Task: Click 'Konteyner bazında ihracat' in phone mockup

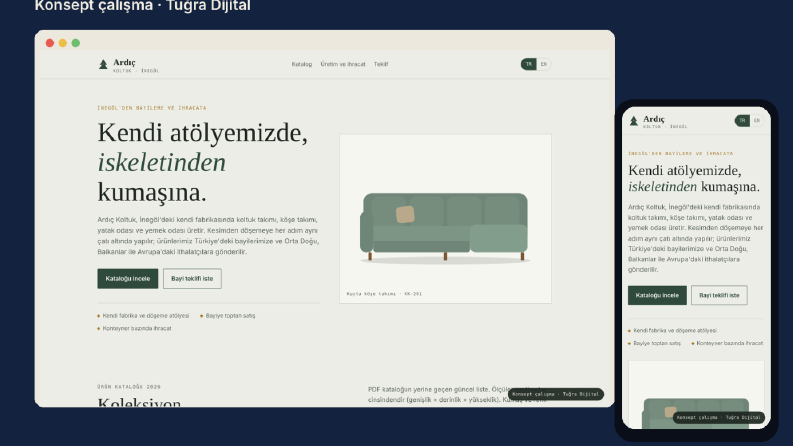Action: 730,343
